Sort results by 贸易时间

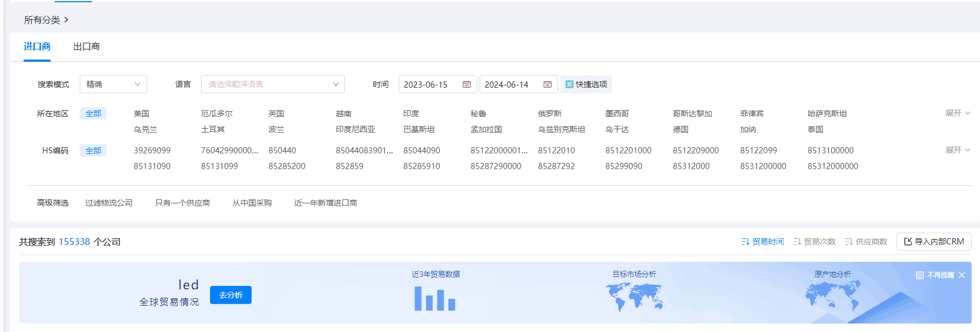[x=762, y=242]
